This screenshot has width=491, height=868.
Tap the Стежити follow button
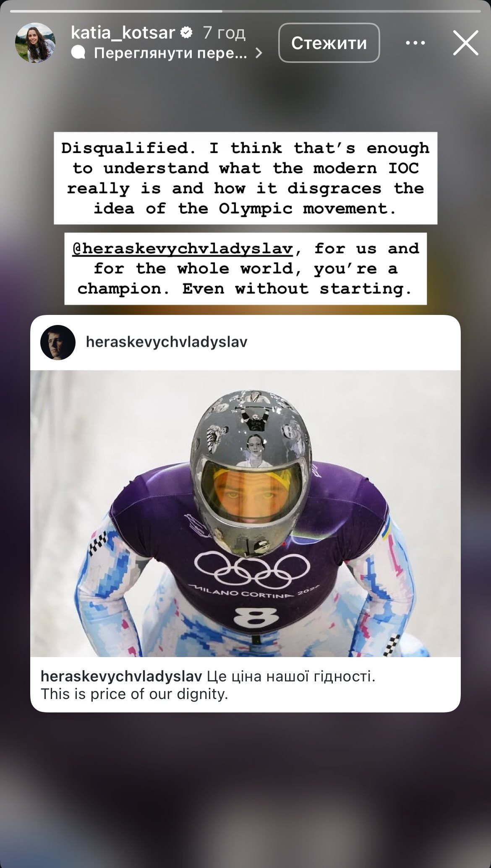(329, 43)
